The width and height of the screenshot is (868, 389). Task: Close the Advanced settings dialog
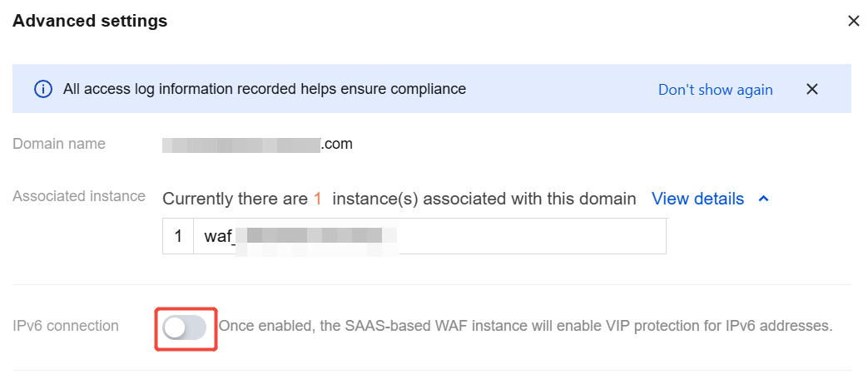coord(854,22)
